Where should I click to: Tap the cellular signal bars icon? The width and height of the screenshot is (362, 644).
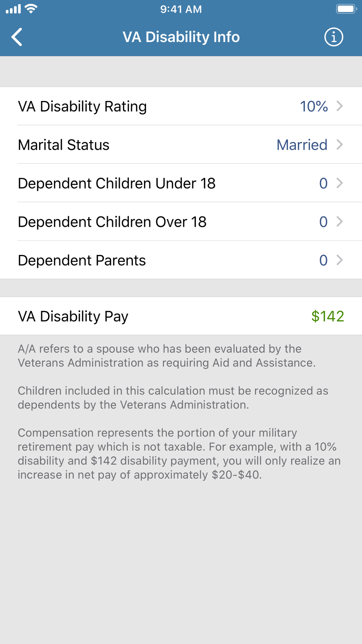13,9
